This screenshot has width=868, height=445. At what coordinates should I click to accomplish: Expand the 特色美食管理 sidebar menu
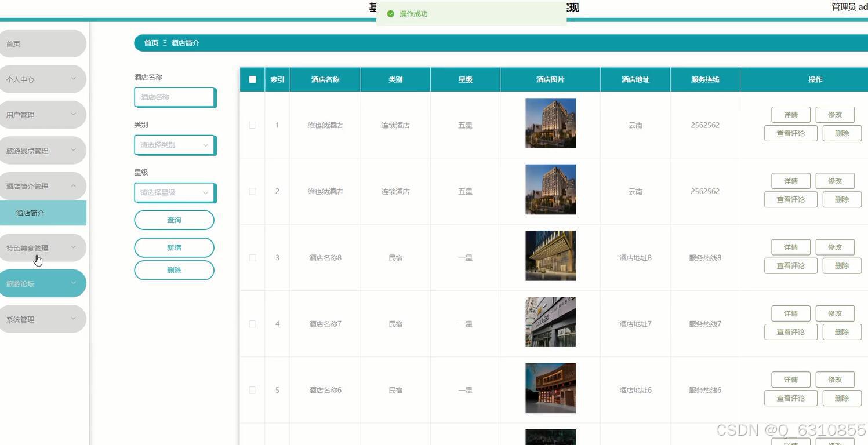(42, 248)
